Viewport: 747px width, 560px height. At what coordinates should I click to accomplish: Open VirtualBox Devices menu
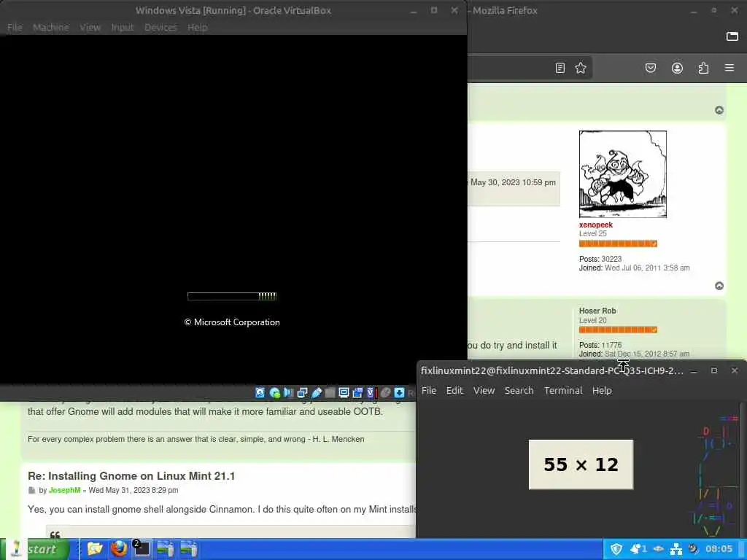160,27
